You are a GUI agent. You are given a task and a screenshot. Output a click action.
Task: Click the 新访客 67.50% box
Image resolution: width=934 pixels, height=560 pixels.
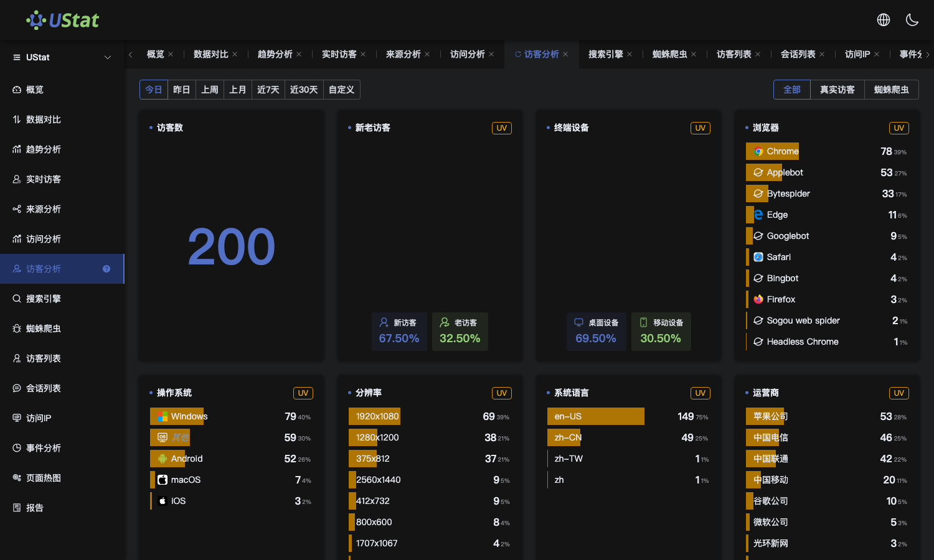point(399,332)
